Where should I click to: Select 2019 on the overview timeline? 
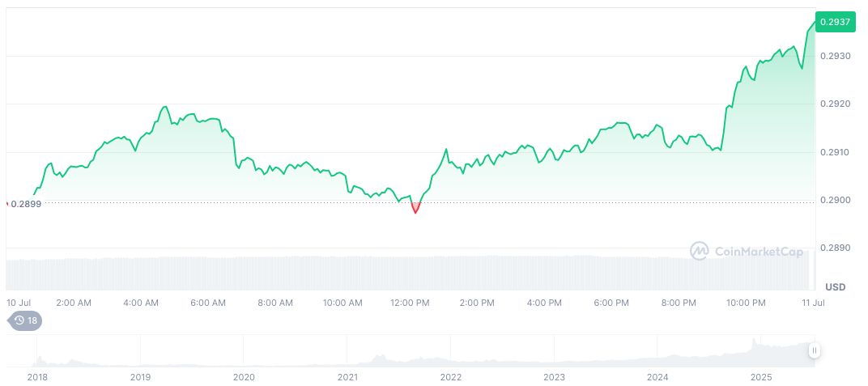(x=140, y=377)
